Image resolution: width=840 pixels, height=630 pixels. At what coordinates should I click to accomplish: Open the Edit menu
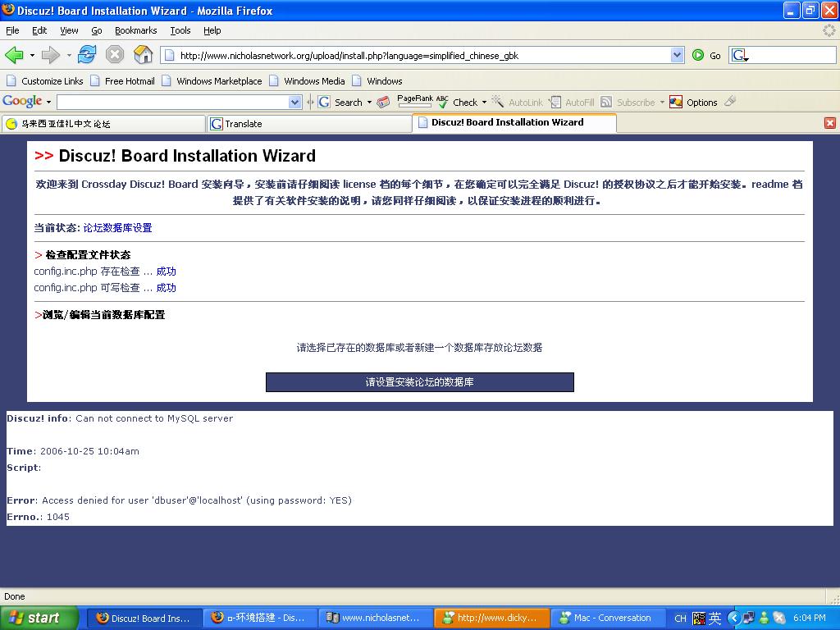[x=39, y=30]
